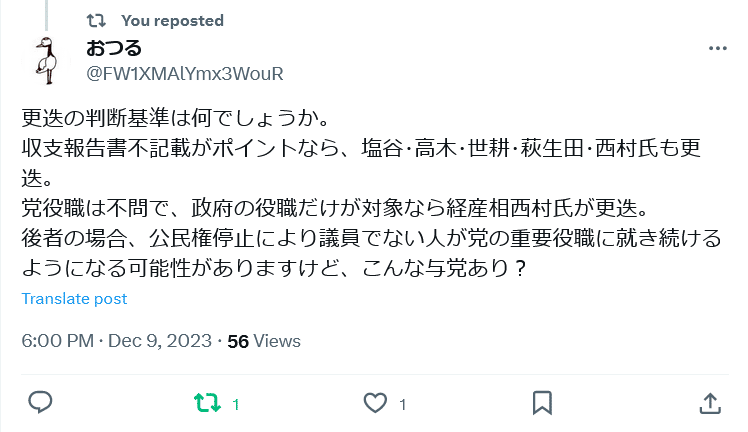Open おつる's bird profile avatar

46,61
